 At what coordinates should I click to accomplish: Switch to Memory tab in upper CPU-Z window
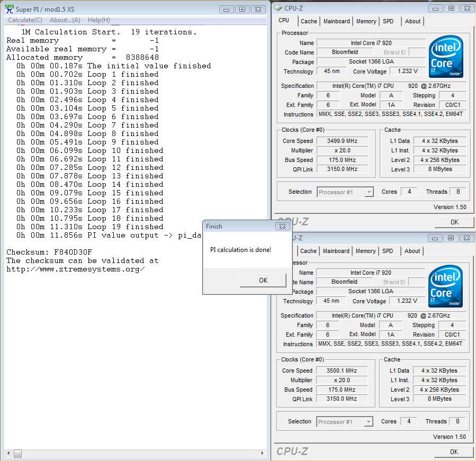366,21
